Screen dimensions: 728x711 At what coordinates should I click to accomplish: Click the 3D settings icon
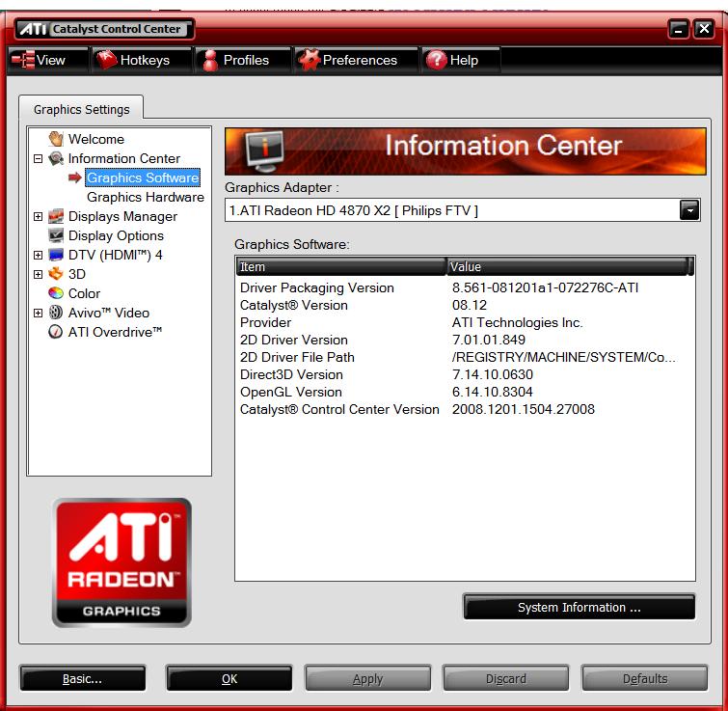(56, 274)
